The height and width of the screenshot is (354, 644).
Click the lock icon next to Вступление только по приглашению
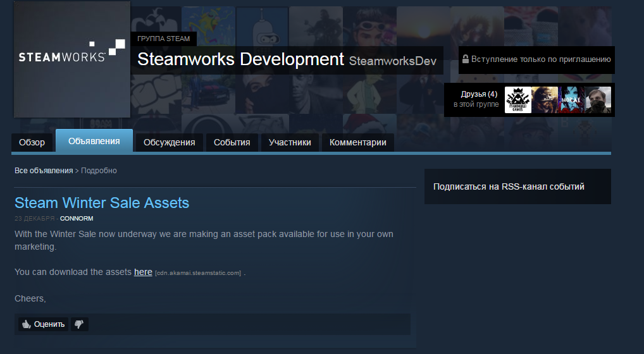[x=466, y=59]
